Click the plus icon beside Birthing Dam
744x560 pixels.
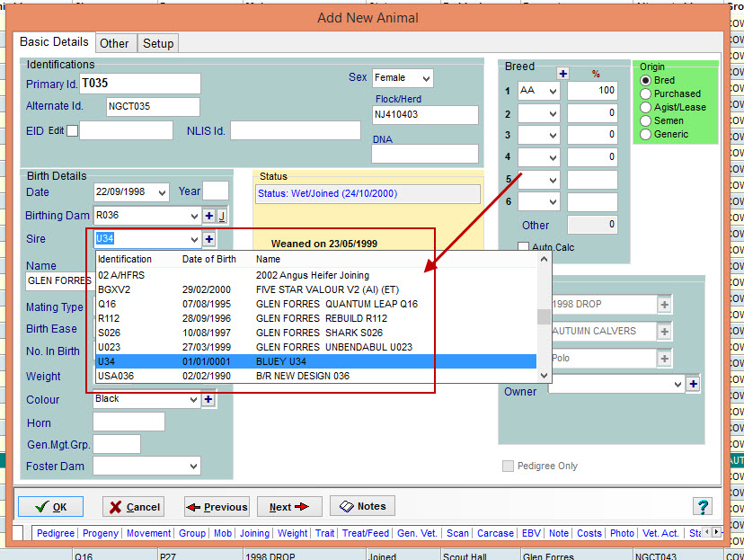(x=208, y=216)
